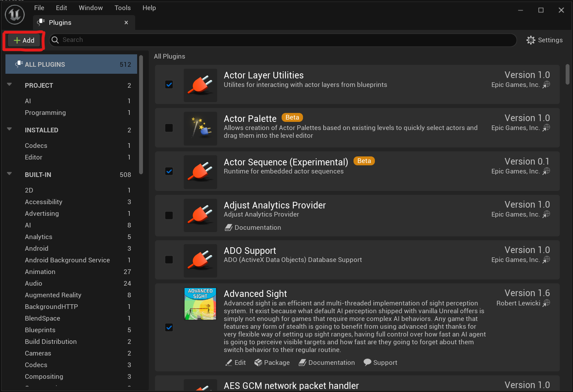
Task: Open Epic Games web link for Adjust Analytics
Action: [546, 214]
